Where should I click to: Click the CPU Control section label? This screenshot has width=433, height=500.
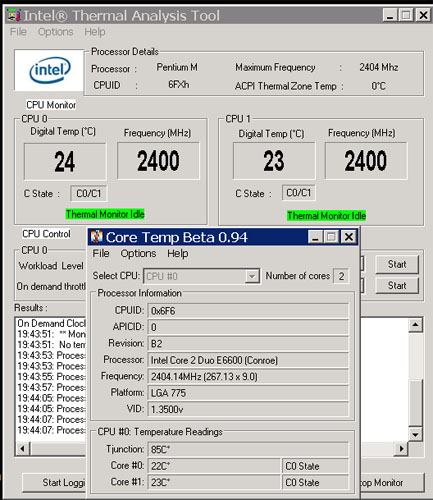(x=46, y=234)
